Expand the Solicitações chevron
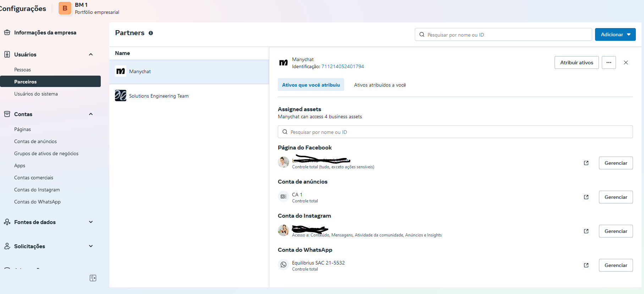644x294 pixels. click(91, 246)
